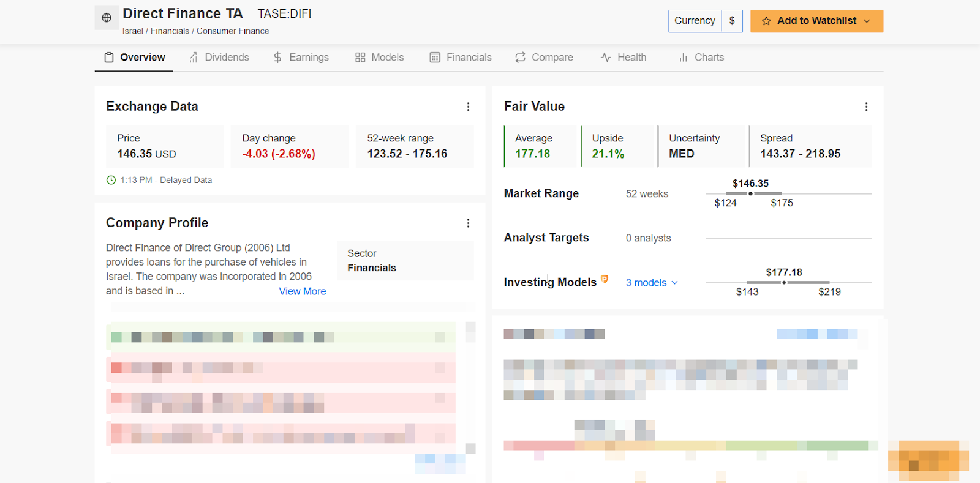The height and width of the screenshot is (483, 980).
Task: Click the Health pulse icon
Action: tap(606, 58)
